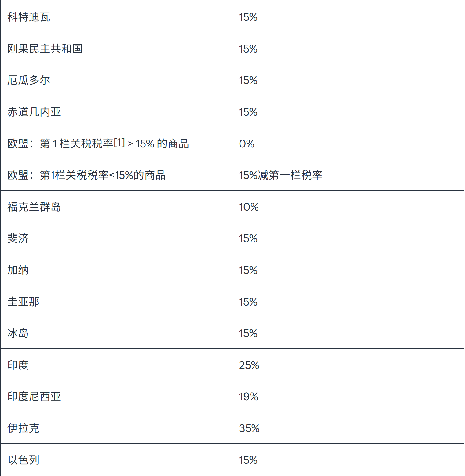Viewport: 465px width, 476px height.
Task: Select the 15%减第一栏税率 cell
Action: (280, 175)
